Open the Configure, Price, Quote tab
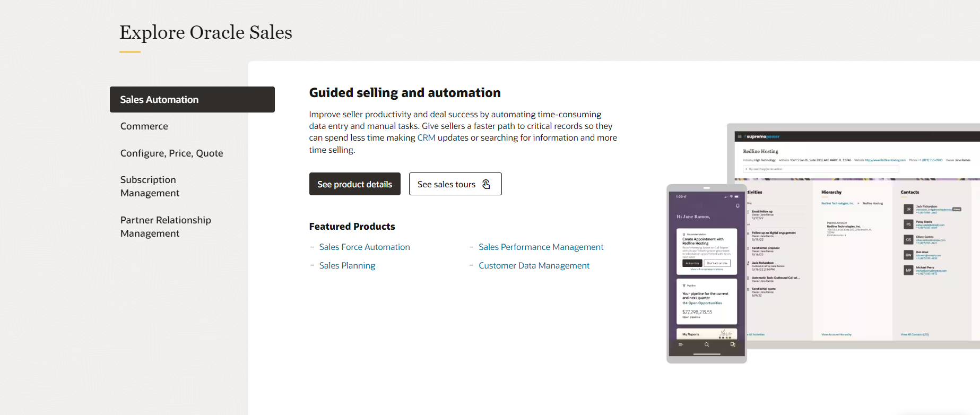Image resolution: width=980 pixels, height=415 pixels. [x=172, y=153]
